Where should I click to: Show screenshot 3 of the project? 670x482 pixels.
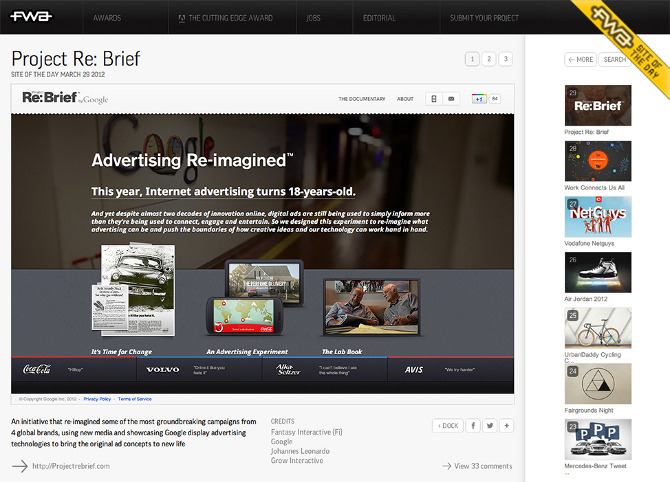[505, 59]
